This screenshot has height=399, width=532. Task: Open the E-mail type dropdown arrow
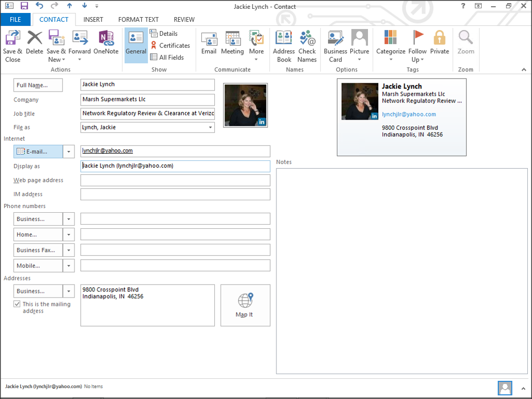click(69, 152)
